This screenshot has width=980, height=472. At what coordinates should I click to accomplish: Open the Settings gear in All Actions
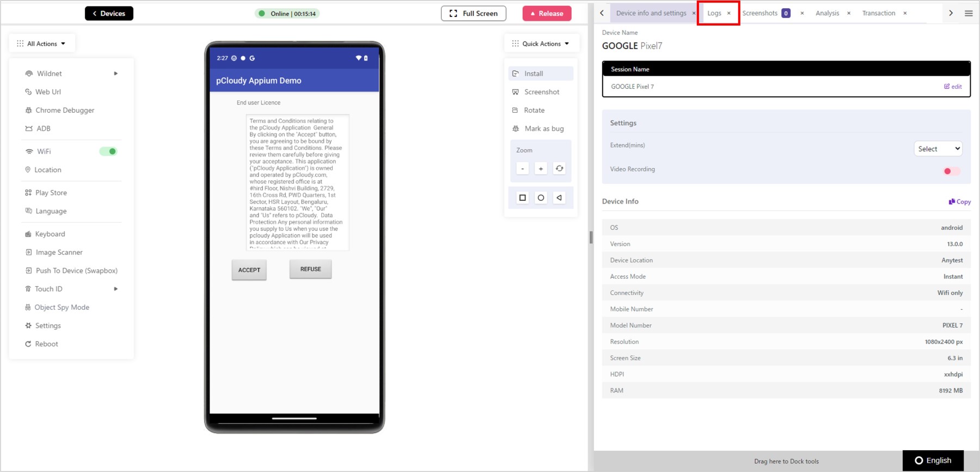tap(28, 326)
